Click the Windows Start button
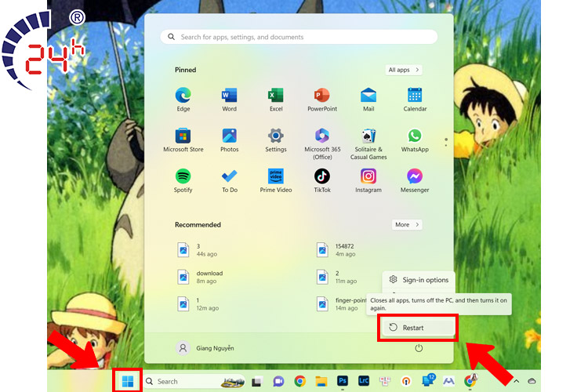Screen dimensions: 588x392 tap(128, 382)
